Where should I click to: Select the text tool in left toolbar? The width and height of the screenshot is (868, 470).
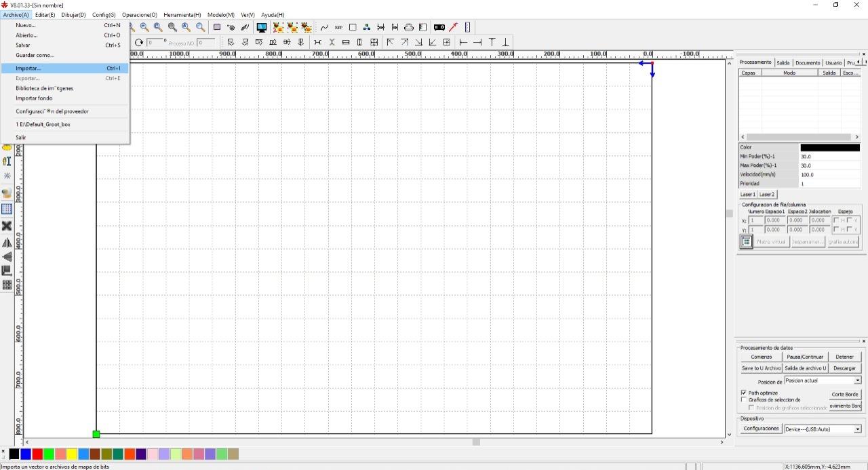coord(7,161)
